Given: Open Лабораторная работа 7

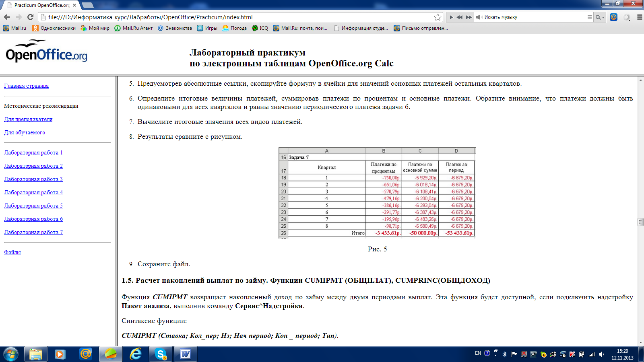Looking at the screenshot, I should (x=33, y=232).
